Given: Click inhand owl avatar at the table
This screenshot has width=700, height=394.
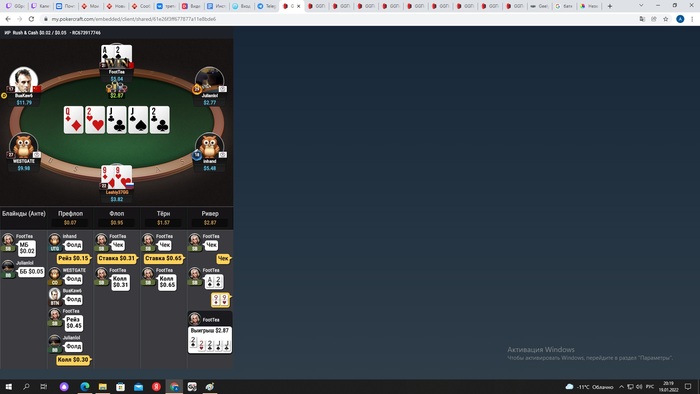Looking at the screenshot, I should 209,146.
